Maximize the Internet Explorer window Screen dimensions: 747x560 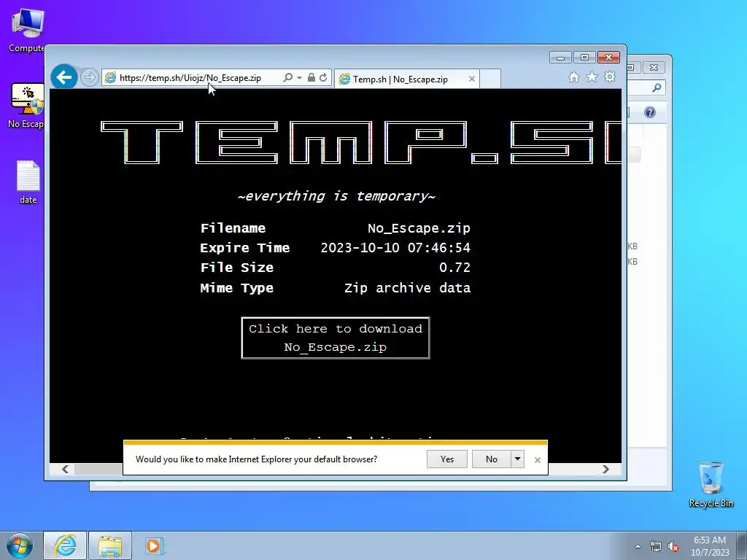click(584, 58)
